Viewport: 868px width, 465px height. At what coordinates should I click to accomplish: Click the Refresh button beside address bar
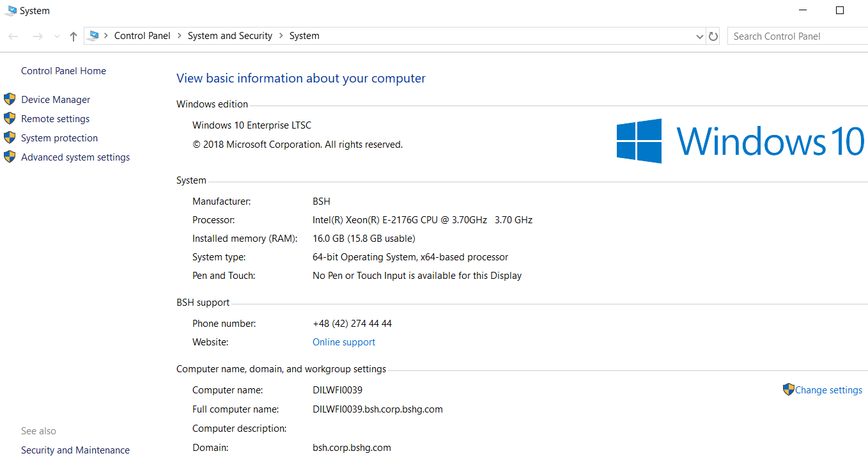coord(713,36)
